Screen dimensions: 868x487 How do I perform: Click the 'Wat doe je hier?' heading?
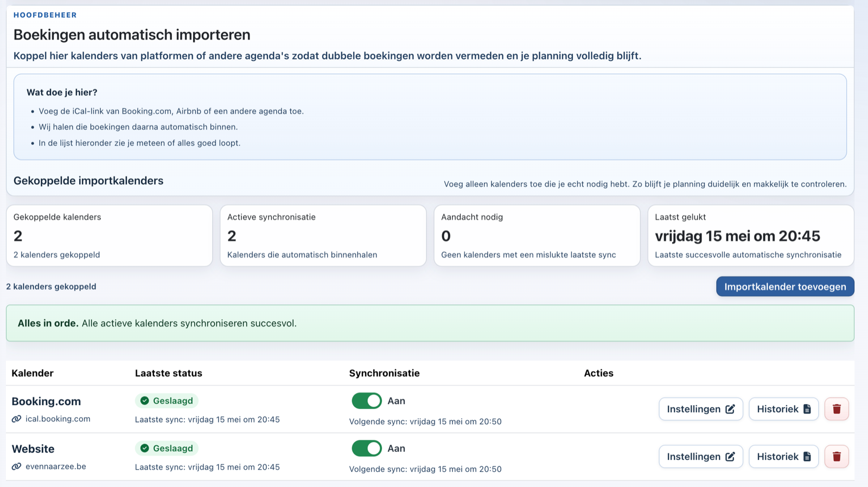[x=62, y=92]
